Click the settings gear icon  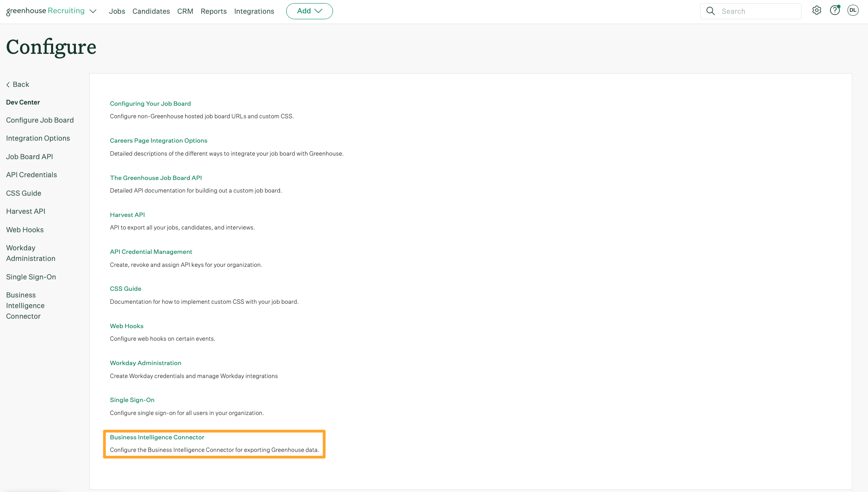click(x=817, y=10)
